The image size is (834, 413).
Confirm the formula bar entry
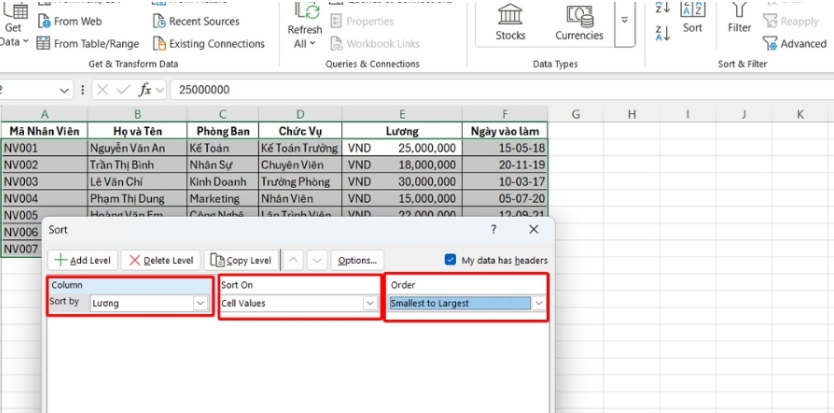123,90
